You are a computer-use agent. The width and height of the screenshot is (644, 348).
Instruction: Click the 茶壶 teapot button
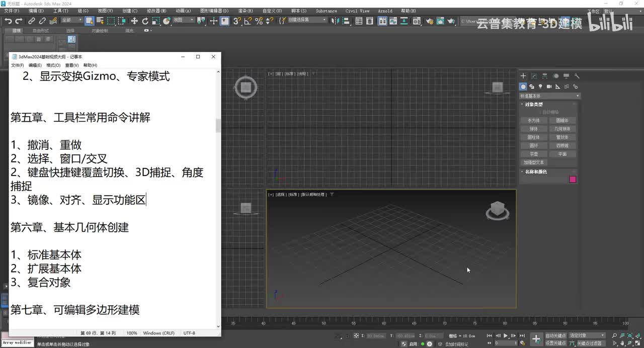533,154
